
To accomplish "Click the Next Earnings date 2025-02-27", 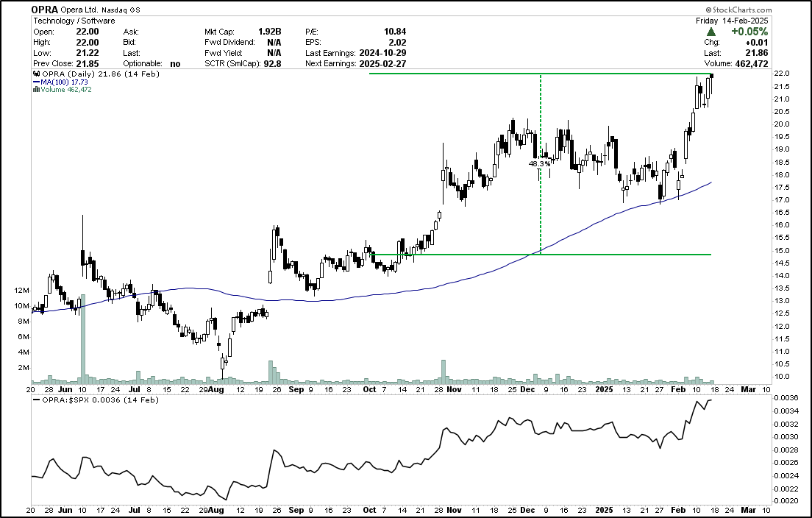I will 382,64.
